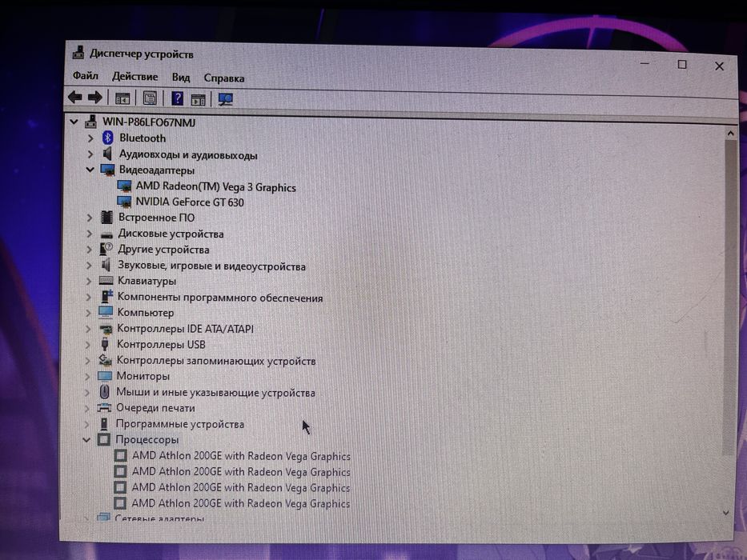Screen dimensions: 747x560
Task: Expand the Встроенное ПО category
Action: click(90, 218)
